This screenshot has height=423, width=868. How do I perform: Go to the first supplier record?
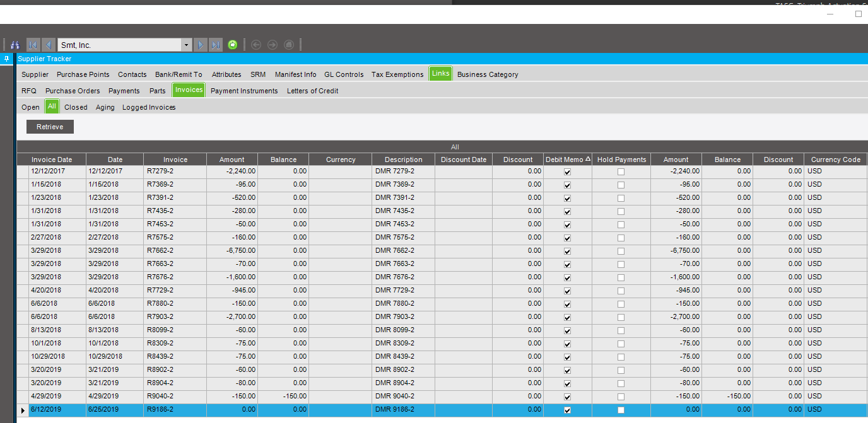33,45
